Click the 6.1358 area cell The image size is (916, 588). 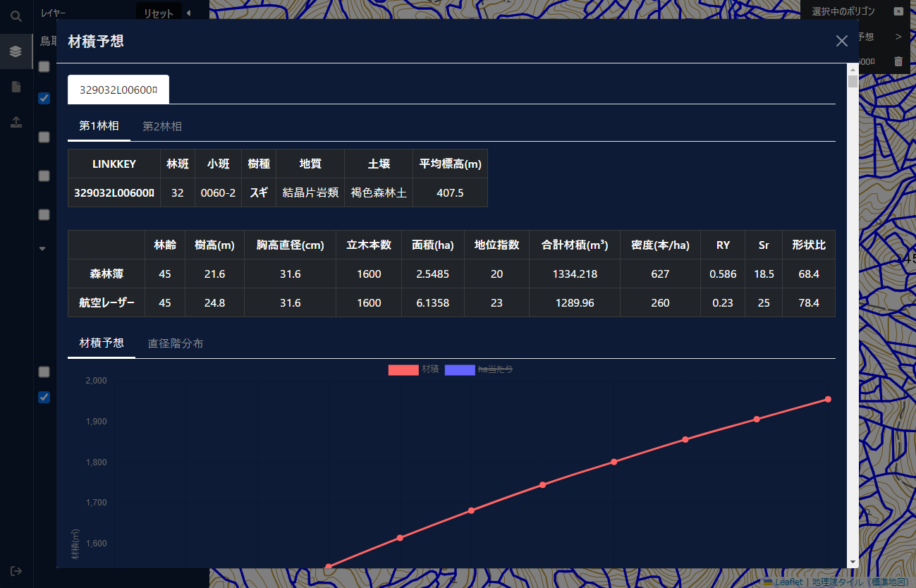coord(433,302)
